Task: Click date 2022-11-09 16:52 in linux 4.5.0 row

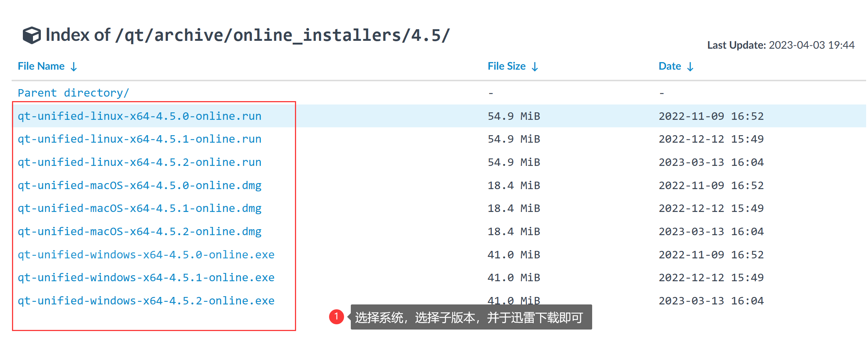Action: click(711, 116)
